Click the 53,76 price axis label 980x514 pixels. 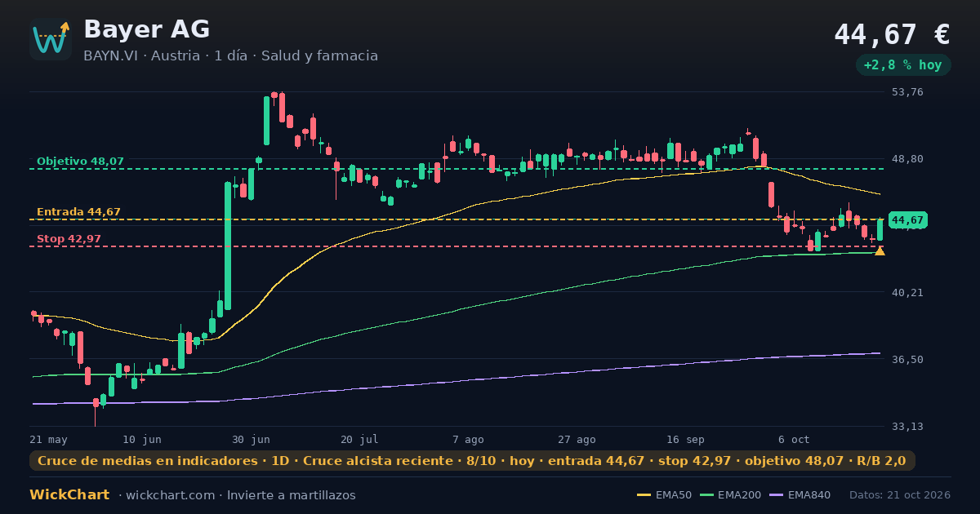tap(907, 92)
